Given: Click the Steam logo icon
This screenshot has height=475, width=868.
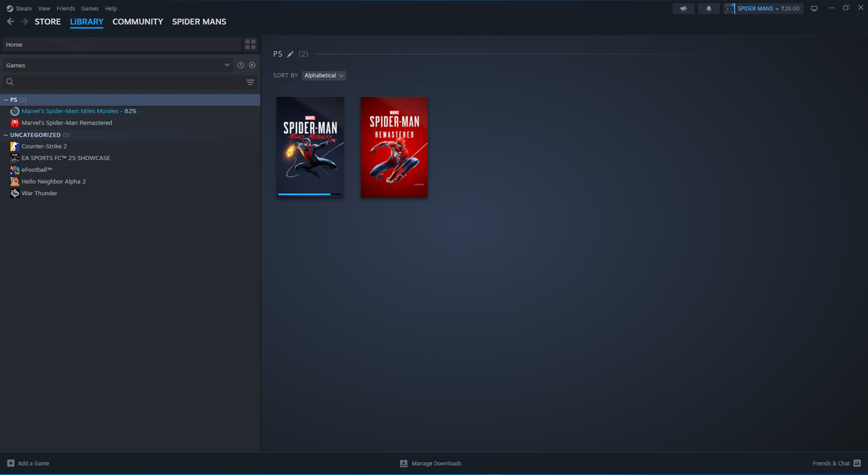Looking at the screenshot, I should 9,9.
